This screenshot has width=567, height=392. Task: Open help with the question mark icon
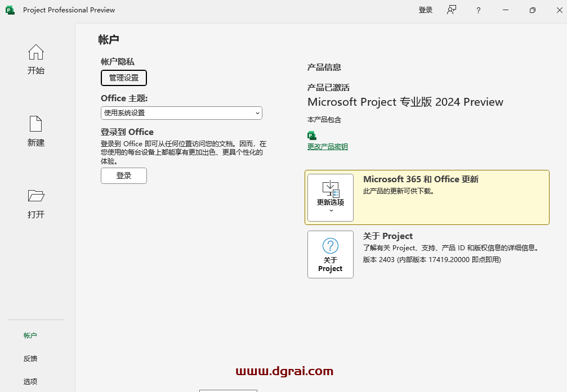pyautogui.click(x=479, y=10)
